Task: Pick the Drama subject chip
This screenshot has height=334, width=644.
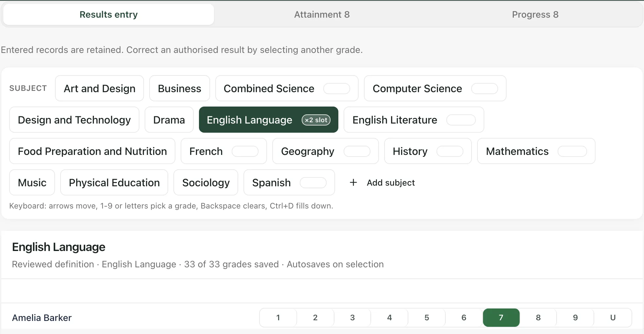Action: click(x=169, y=120)
